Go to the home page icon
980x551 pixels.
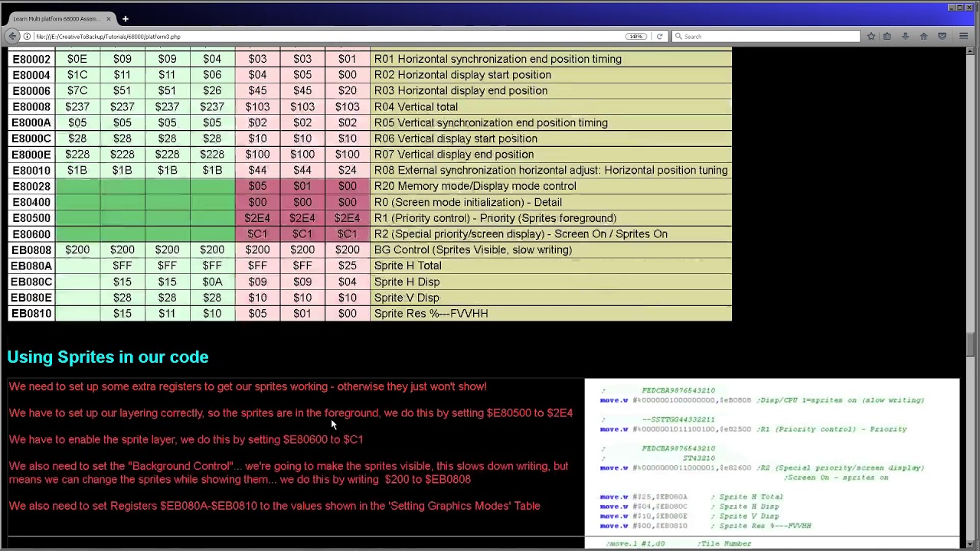coord(923,36)
